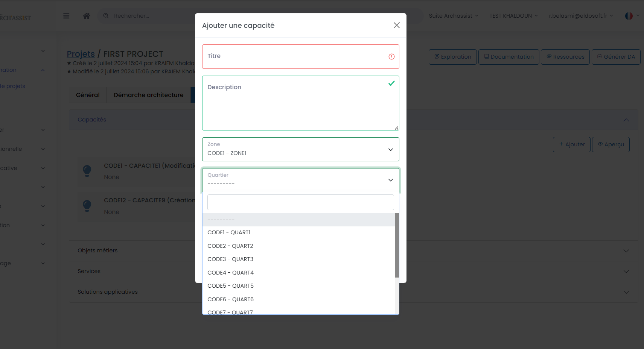Viewport: 644px width, 349px height.
Task: Collapse the Capacités section chevron
Action: coord(626,120)
